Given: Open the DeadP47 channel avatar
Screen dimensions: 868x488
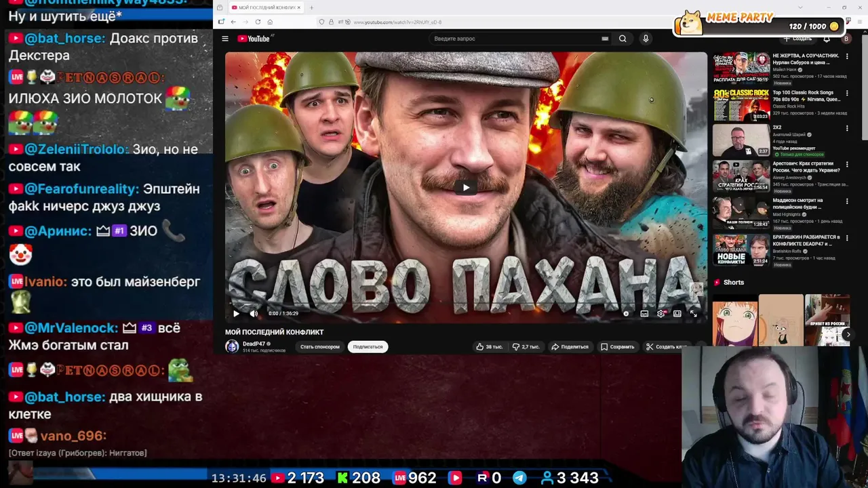Looking at the screenshot, I should pos(232,346).
